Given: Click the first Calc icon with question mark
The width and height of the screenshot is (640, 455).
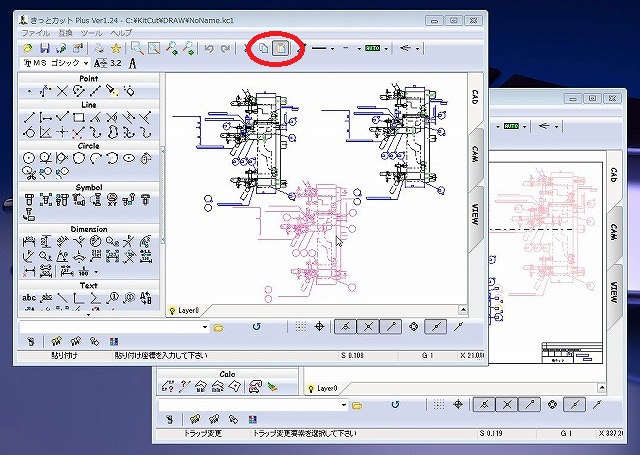Looking at the screenshot, I should (x=167, y=386).
